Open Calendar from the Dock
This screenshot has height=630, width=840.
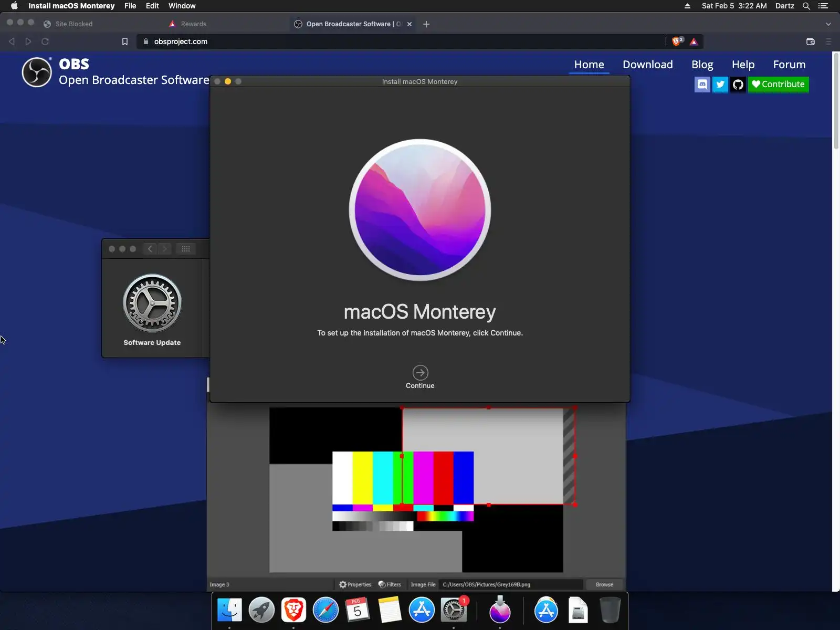tap(358, 610)
